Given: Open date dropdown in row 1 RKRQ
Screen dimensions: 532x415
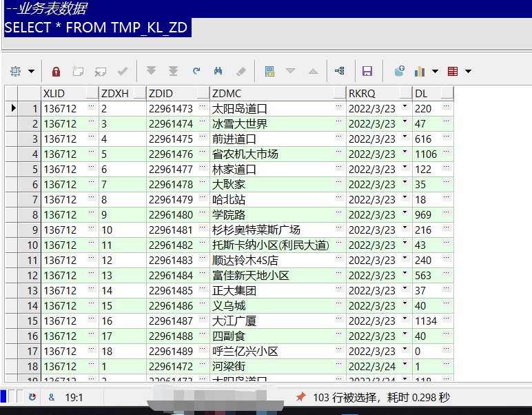Looking at the screenshot, I should (405, 107).
